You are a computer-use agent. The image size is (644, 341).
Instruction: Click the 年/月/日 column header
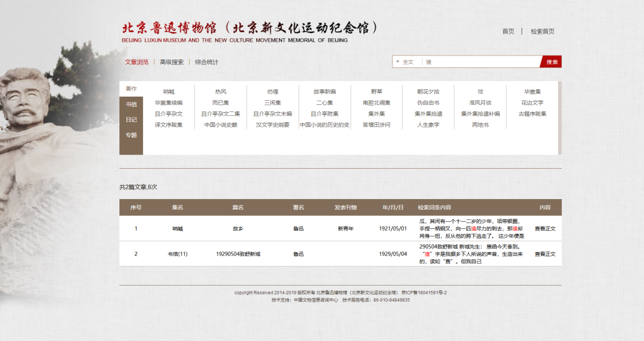tap(392, 207)
